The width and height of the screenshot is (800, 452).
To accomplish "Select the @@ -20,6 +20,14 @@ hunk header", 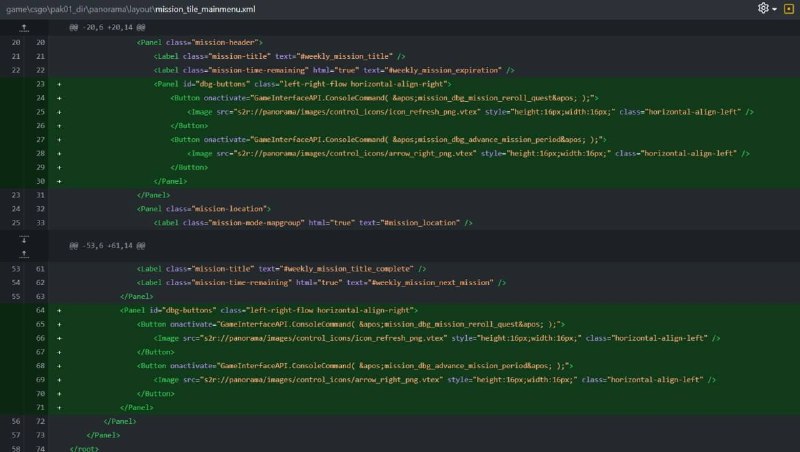I will point(107,28).
